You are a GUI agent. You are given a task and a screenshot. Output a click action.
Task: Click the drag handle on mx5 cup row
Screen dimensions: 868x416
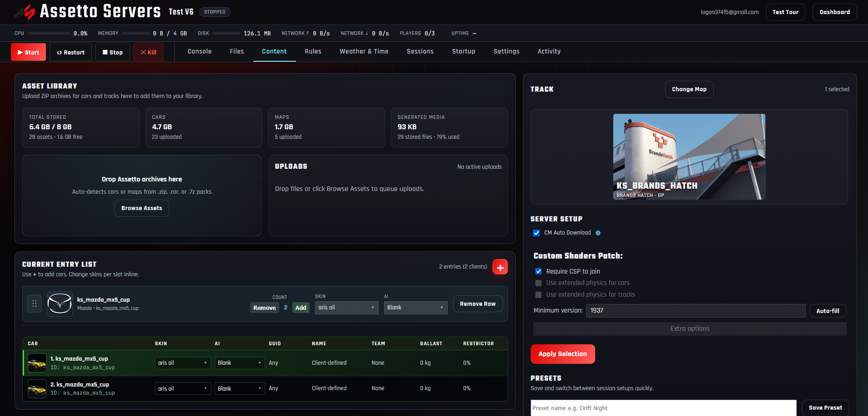pos(35,303)
